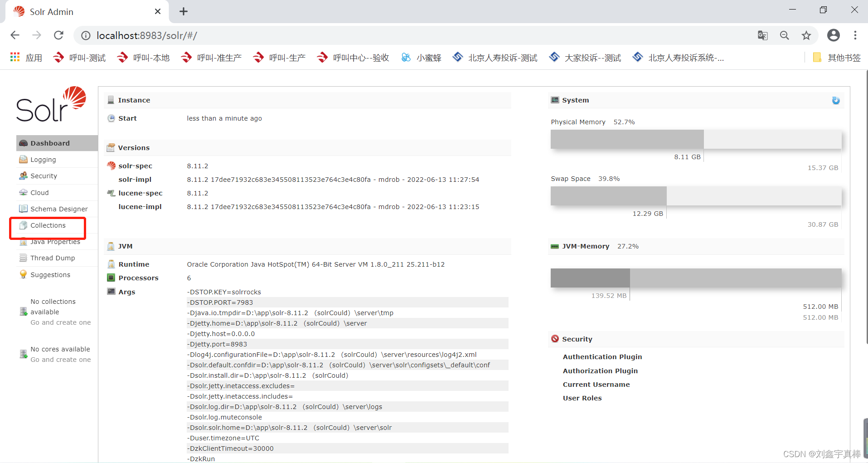Click the browser Back button
The image size is (868, 463).
coord(15,35)
